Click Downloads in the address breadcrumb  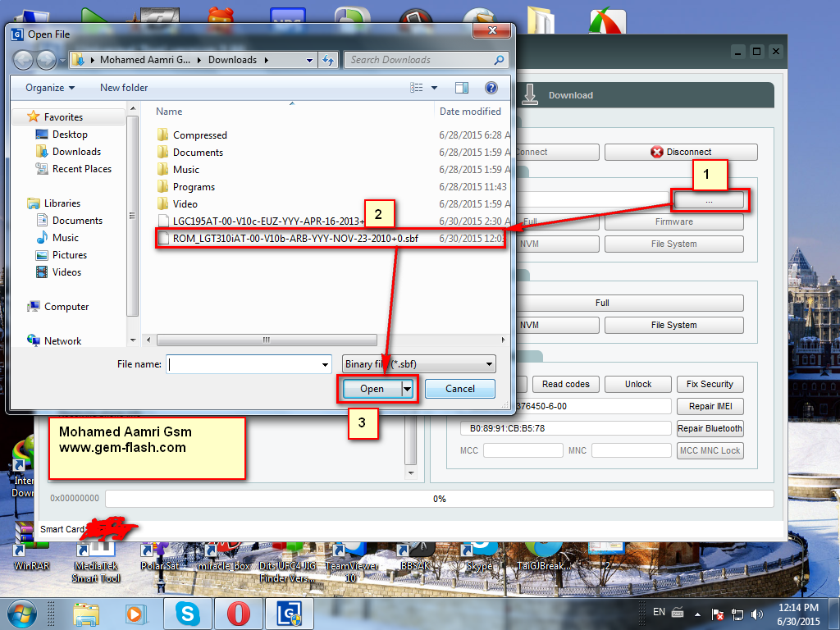(x=232, y=60)
